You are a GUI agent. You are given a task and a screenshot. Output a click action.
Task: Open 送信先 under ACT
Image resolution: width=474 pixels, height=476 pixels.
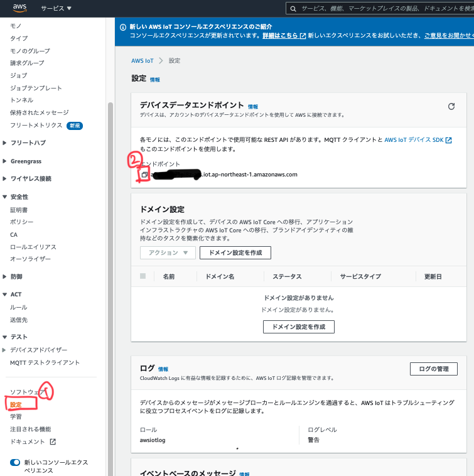19,320
